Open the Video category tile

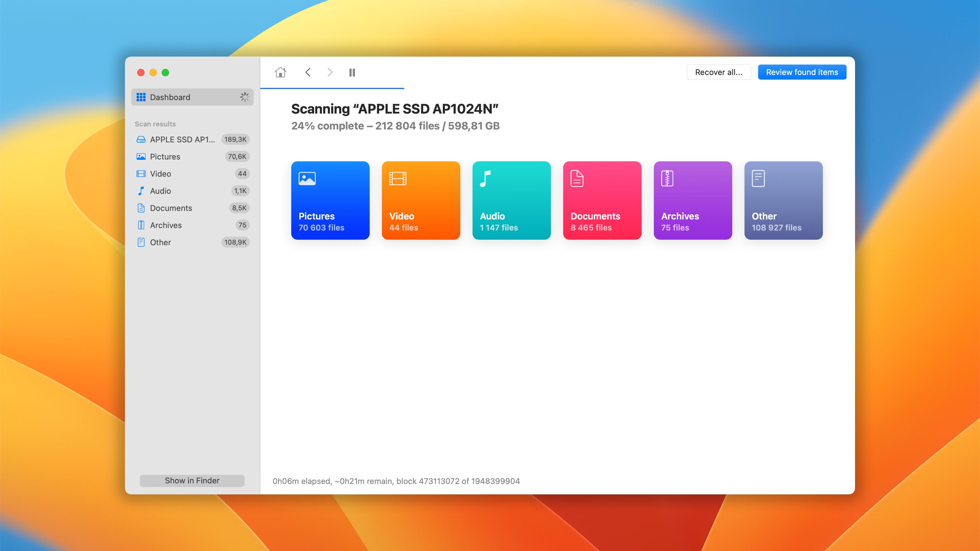[x=421, y=201]
